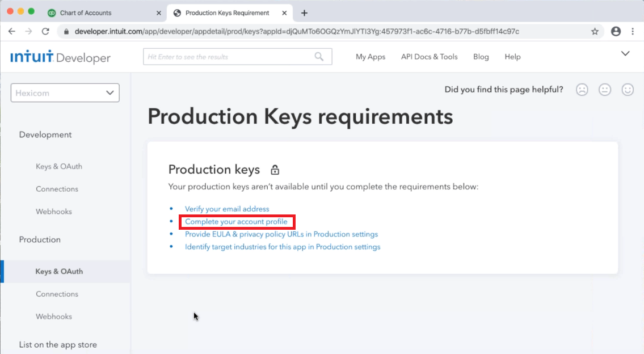Reload the page with refresh icon
Viewport: 644px width, 354px height.
click(x=45, y=31)
